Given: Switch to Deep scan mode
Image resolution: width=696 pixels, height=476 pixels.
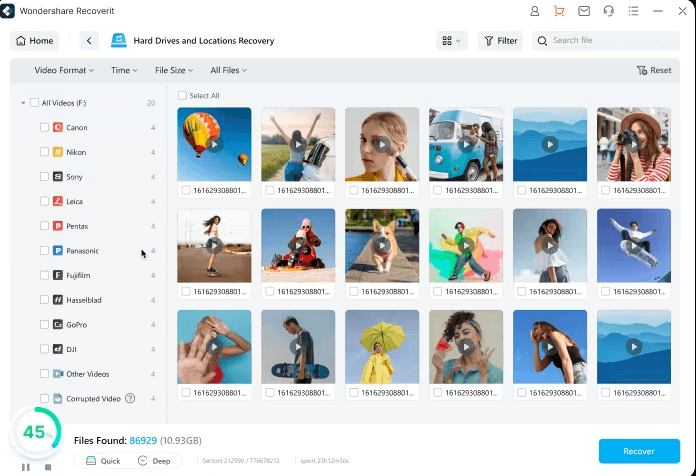Looking at the screenshot, I should click(154, 461).
